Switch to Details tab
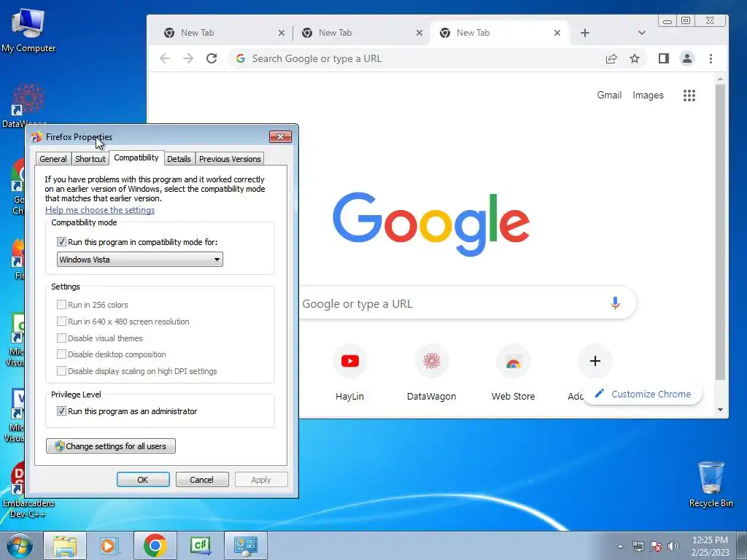 tap(179, 159)
